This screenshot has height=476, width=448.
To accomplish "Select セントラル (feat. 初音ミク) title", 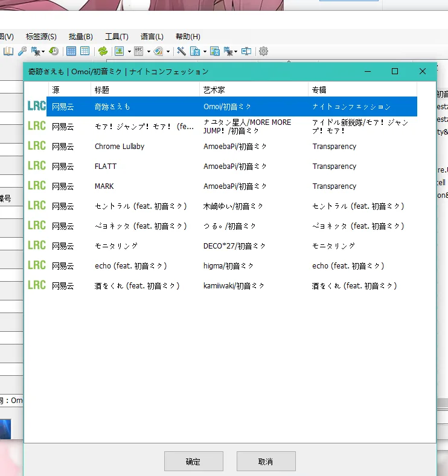I will click(141, 206).
